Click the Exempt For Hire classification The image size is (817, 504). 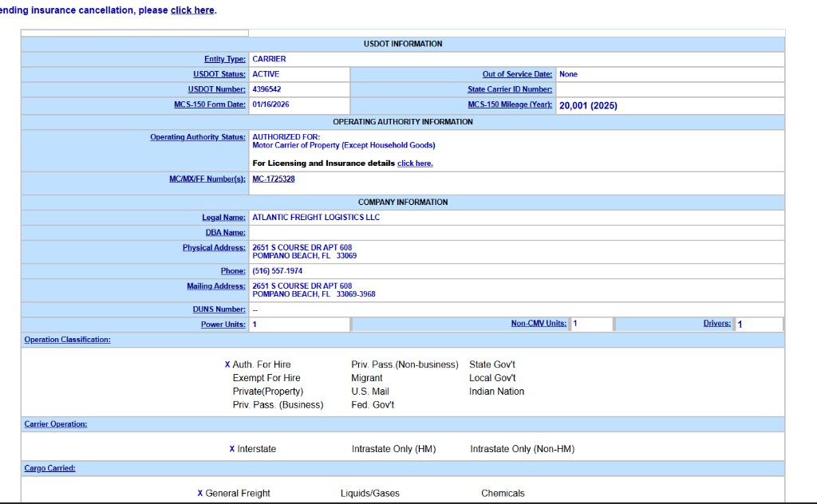[266, 378]
